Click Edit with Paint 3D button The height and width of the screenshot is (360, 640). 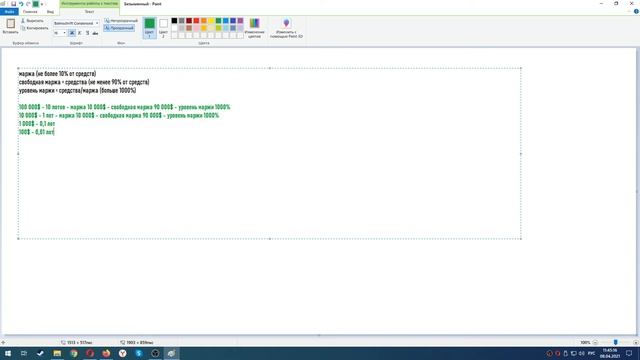[x=286, y=28]
